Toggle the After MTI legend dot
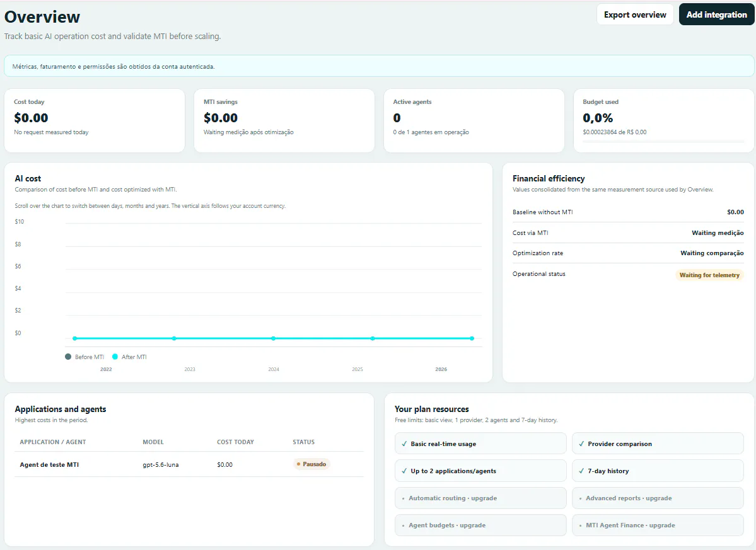 click(115, 357)
